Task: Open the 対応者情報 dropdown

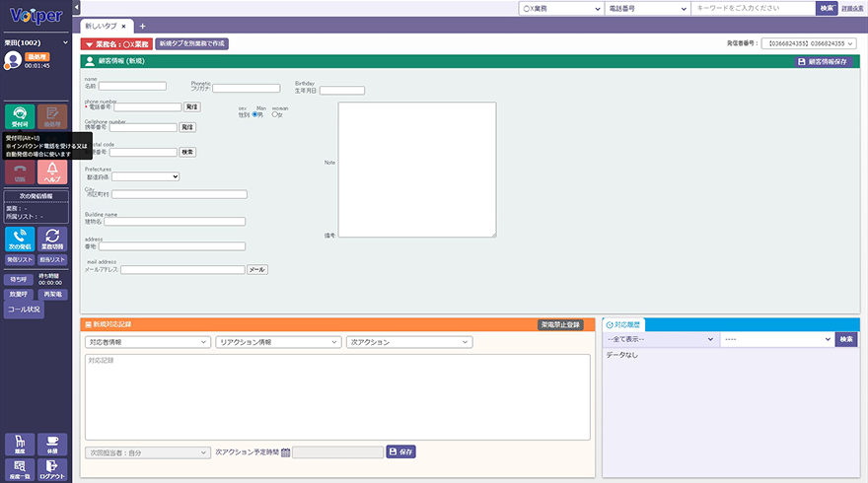Action: click(x=147, y=342)
